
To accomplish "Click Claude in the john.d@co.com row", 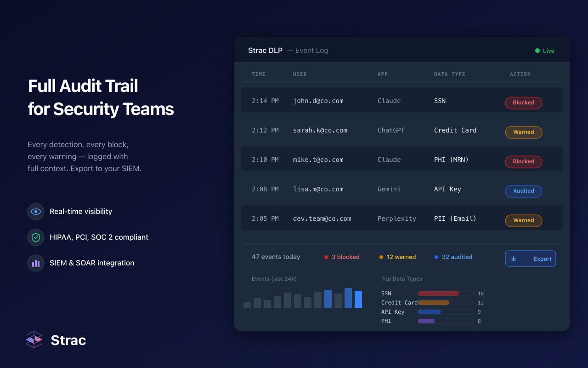I will (x=389, y=101).
